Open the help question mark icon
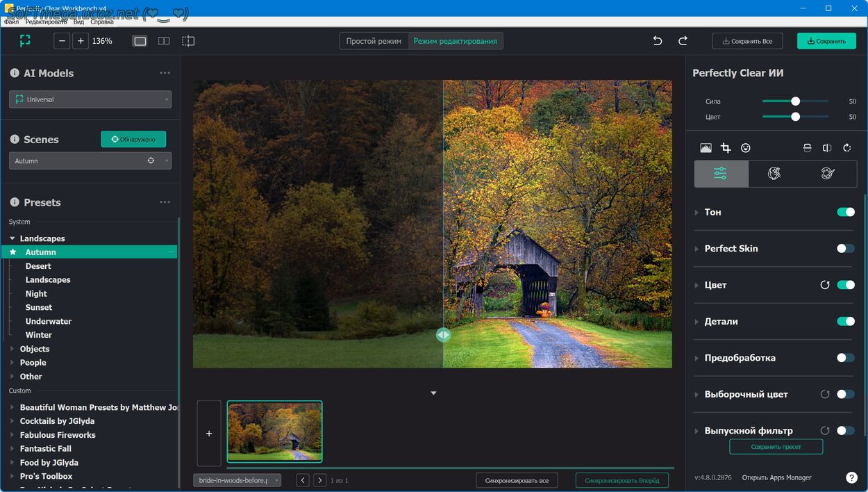The height and width of the screenshot is (492, 868). pyautogui.click(x=851, y=477)
